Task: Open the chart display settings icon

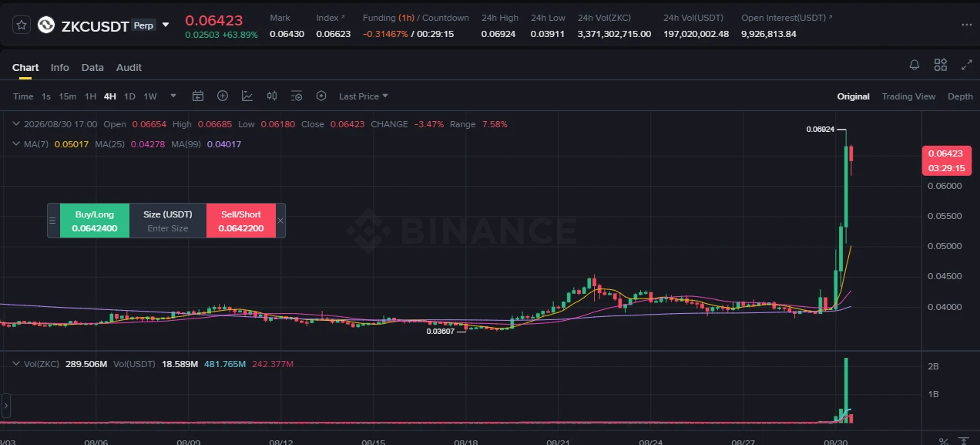Action: [x=297, y=96]
